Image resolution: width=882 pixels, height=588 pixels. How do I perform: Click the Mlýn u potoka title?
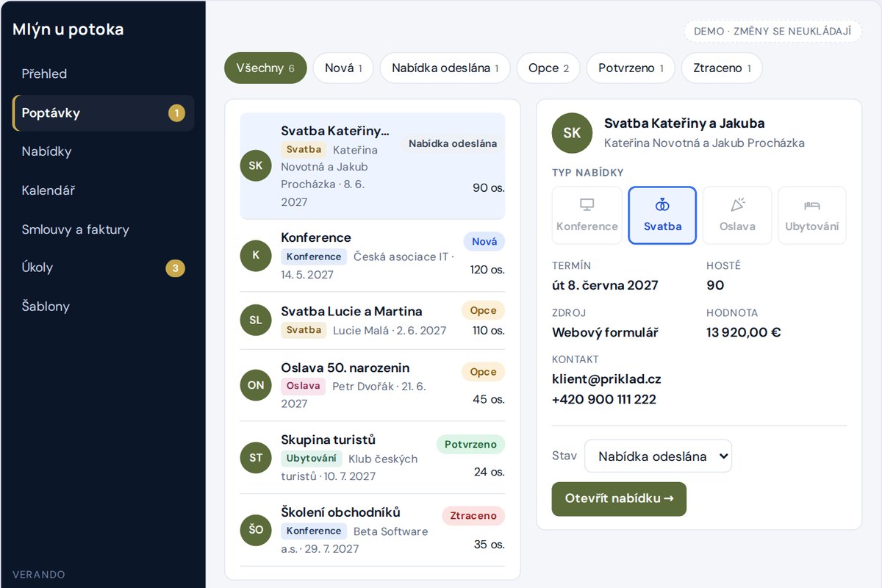tap(68, 29)
